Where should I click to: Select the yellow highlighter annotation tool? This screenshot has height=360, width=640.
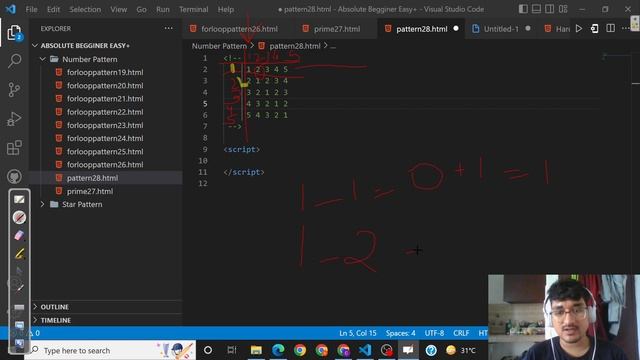click(19, 254)
